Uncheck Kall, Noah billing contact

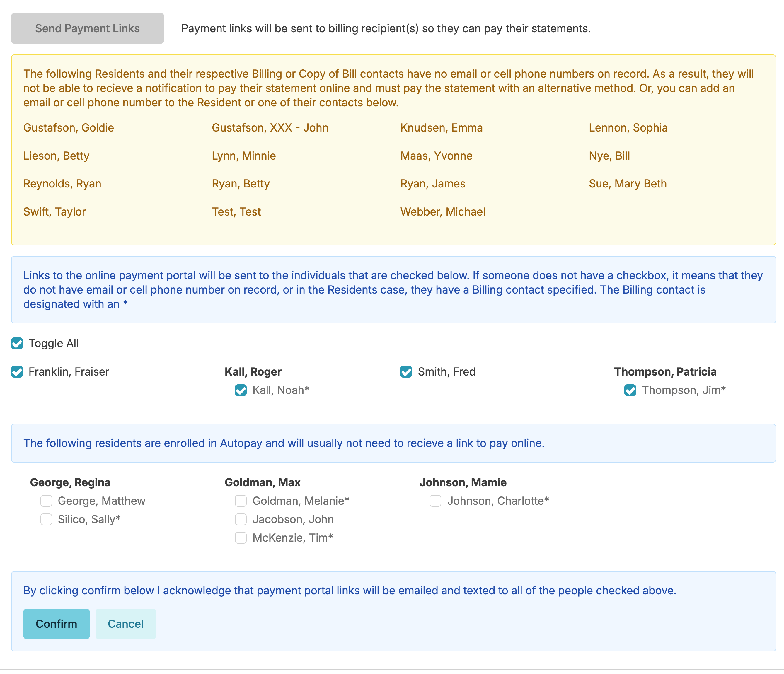click(241, 390)
